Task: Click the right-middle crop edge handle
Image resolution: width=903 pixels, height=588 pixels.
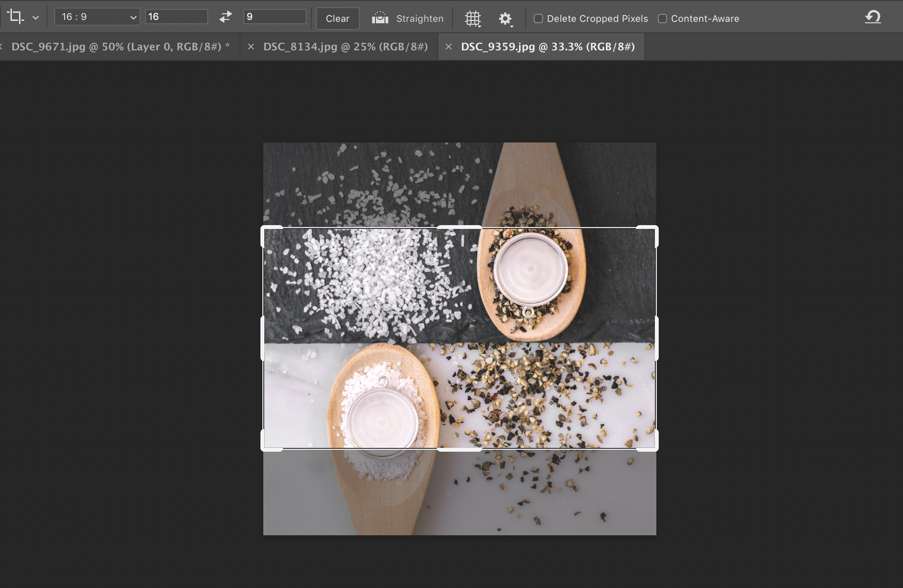Action: click(657, 338)
